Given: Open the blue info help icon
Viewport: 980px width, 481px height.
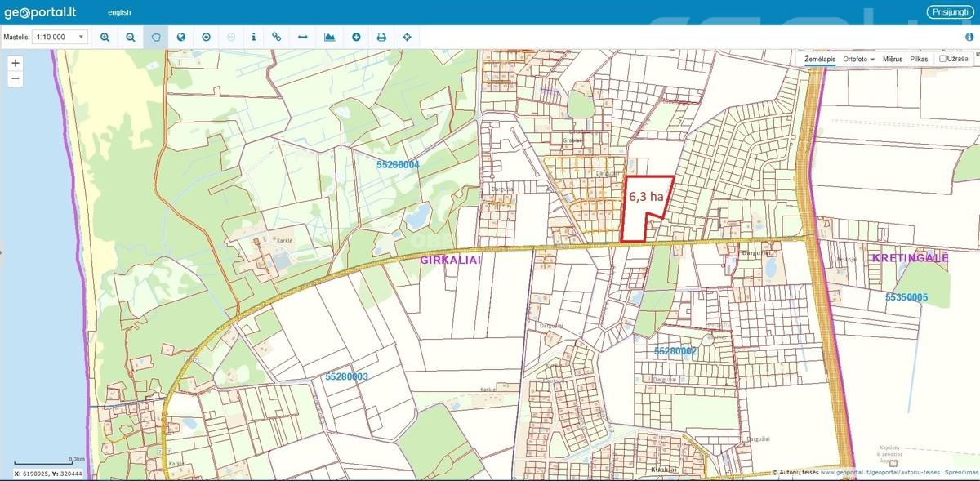Looking at the screenshot, I should (969, 37).
